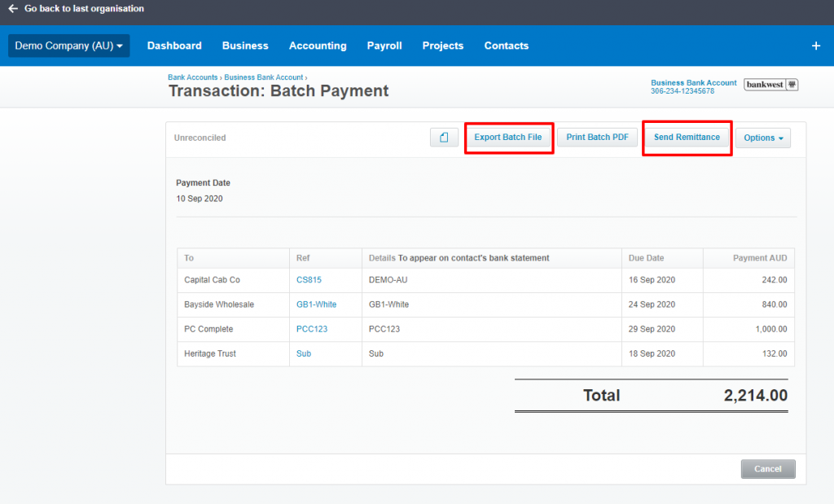This screenshot has width=834, height=504.
Task: Open the Payroll menu
Action: pos(384,46)
